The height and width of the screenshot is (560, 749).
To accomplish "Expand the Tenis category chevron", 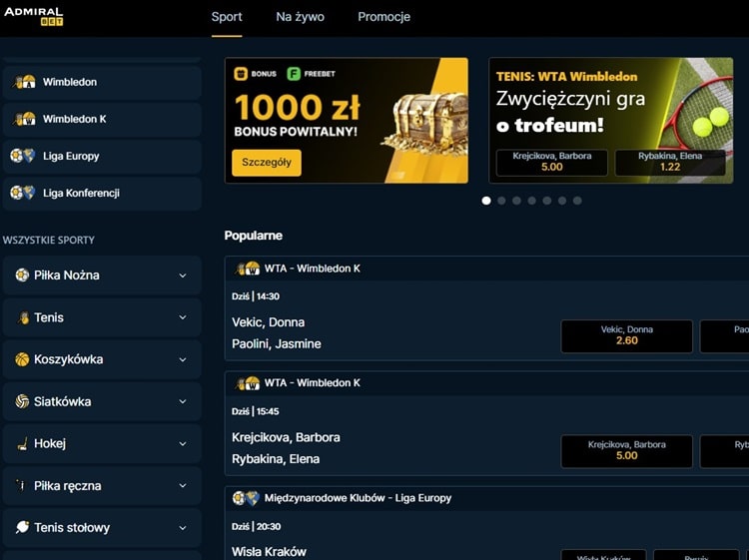I will click(x=183, y=317).
